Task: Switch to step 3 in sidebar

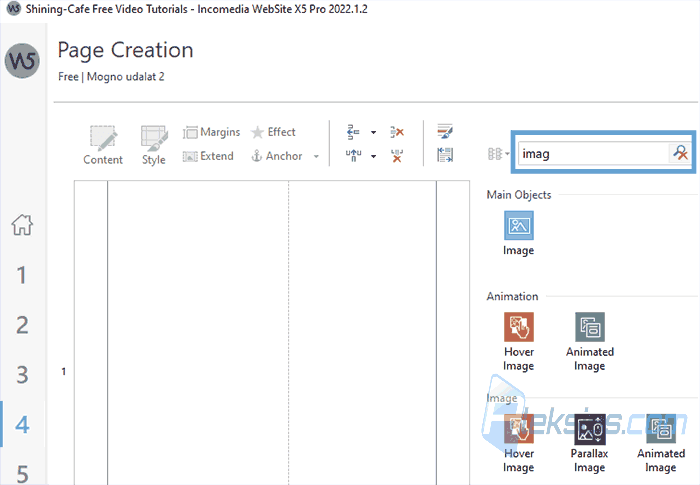Action: [22, 375]
